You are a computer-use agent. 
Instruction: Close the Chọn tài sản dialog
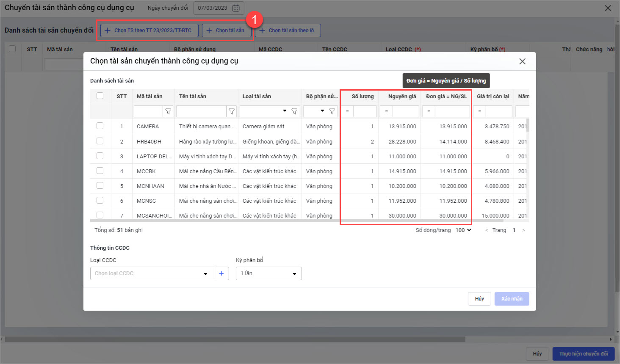click(x=522, y=61)
